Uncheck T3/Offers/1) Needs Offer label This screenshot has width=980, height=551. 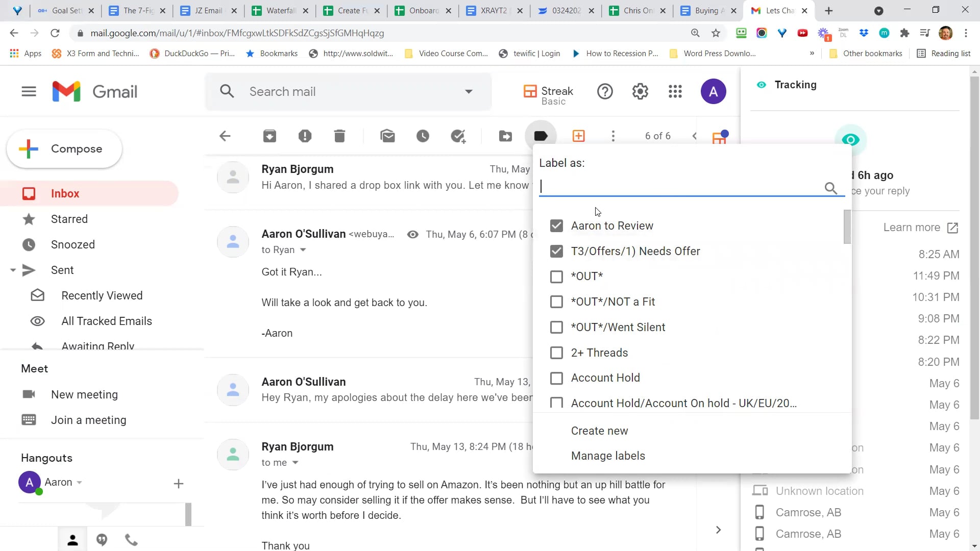coord(556,251)
